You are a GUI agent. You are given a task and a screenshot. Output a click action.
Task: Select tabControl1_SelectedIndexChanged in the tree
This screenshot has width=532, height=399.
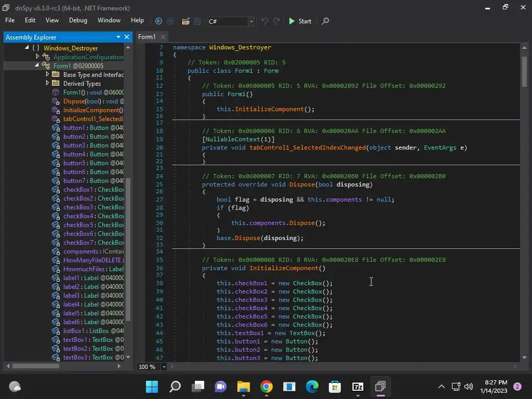[x=93, y=119]
